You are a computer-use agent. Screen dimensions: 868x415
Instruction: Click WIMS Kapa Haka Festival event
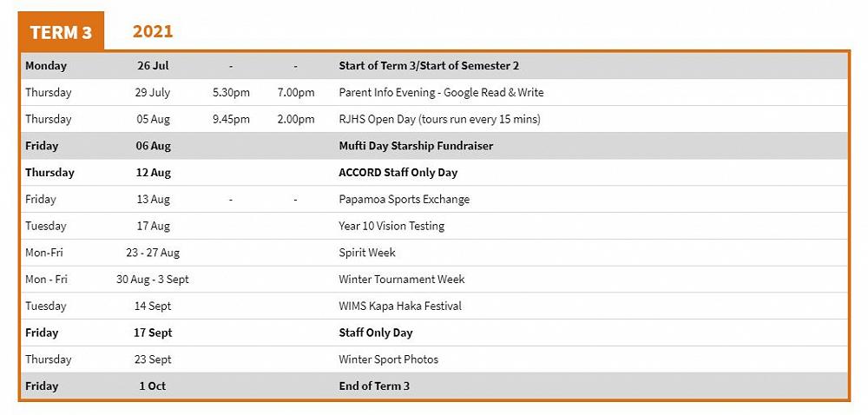[x=399, y=306]
